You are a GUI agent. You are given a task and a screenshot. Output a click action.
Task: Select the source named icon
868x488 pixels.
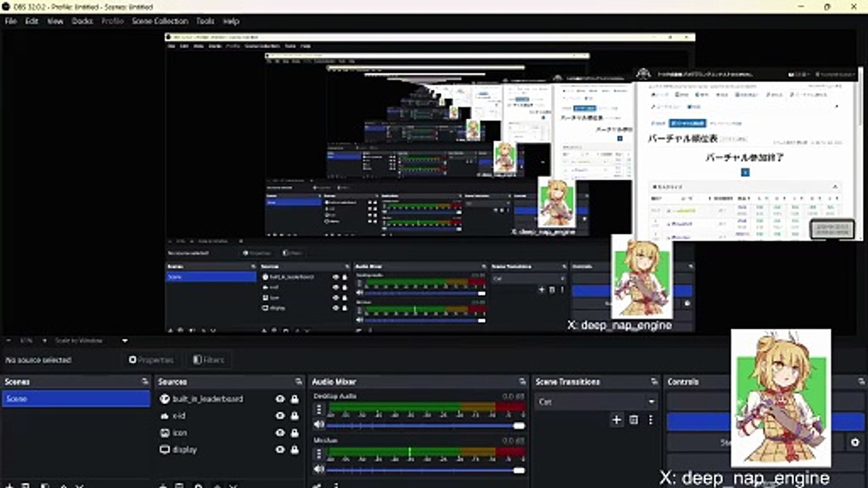point(180,432)
